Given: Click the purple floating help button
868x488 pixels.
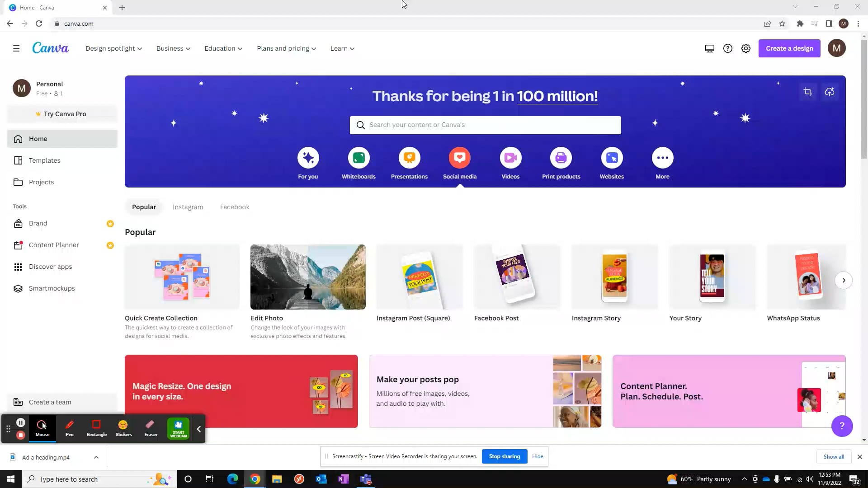Looking at the screenshot, I should [x=842, y=426].
